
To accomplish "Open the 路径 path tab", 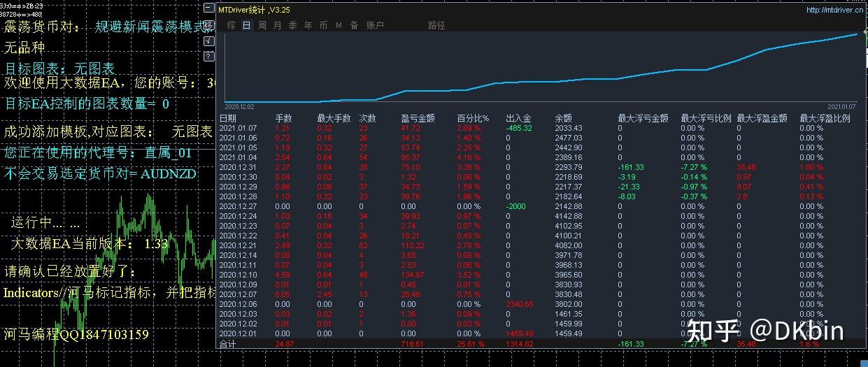I will [436, 25].
